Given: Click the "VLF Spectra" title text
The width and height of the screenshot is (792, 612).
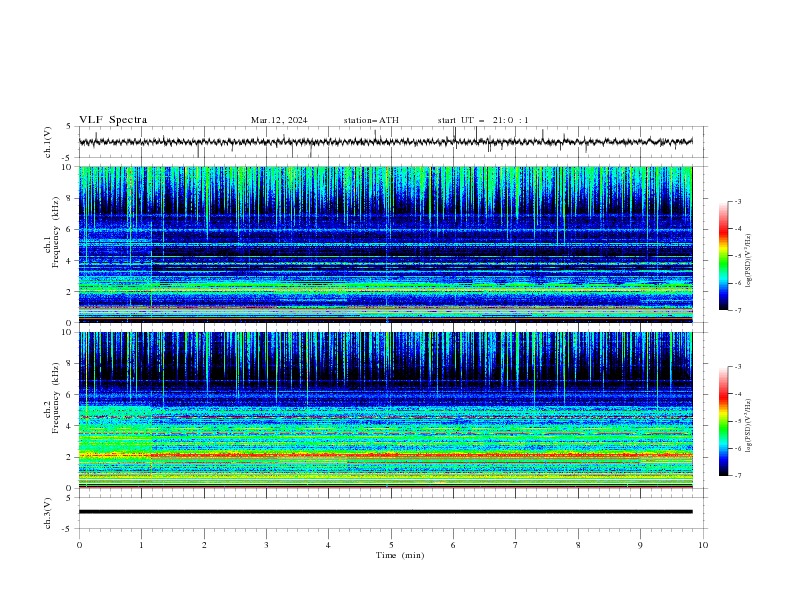Looking at the screenshot, I should pyautogui.click(x=113, y=120).
